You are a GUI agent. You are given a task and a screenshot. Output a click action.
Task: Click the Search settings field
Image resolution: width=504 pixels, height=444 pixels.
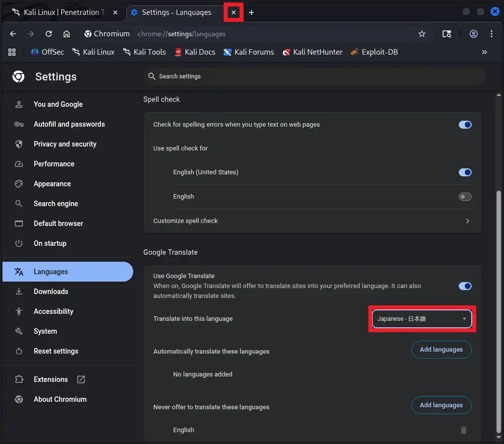313,76
